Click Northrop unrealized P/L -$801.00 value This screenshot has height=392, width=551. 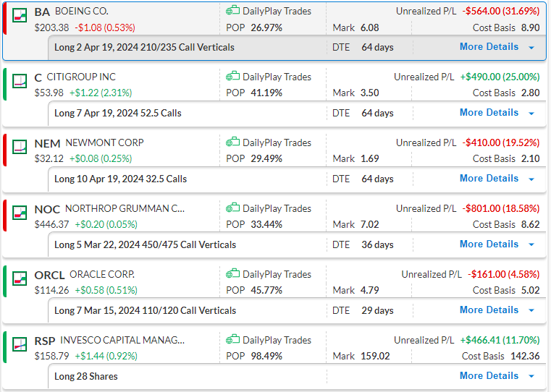point(501,208)
